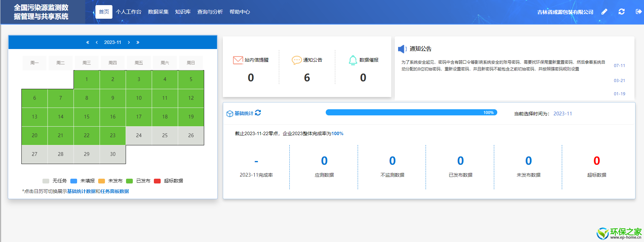
Task: Click the red 超标数据 value
Action: click(597, 161)
